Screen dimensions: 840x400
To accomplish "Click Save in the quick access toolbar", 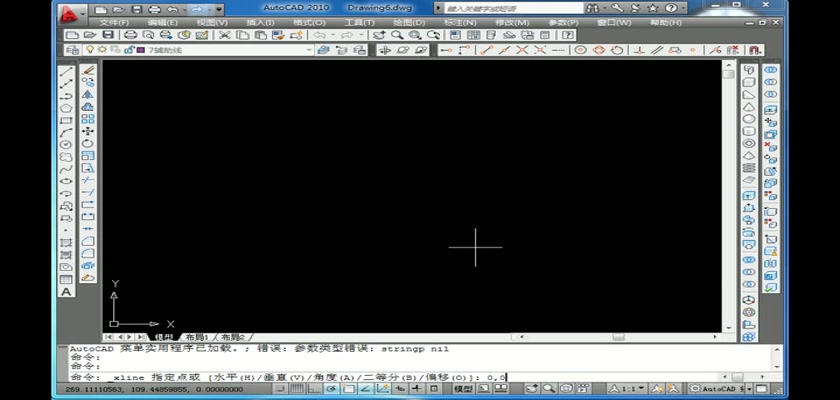I will click(137, 10).
